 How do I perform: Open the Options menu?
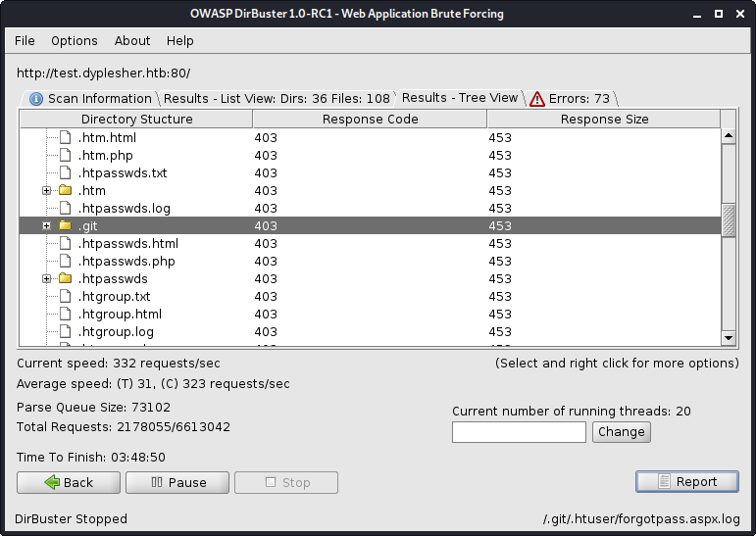click(x=75, y=40)
